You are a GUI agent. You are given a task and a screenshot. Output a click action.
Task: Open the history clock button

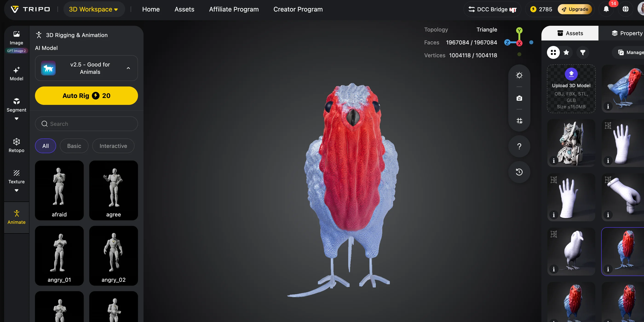click(519, 172)
